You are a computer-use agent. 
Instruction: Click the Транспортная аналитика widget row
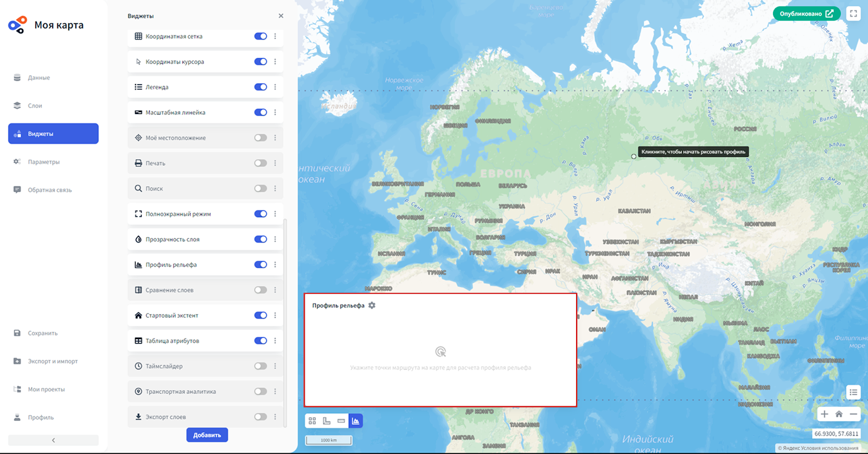click(x=205, y=392)
